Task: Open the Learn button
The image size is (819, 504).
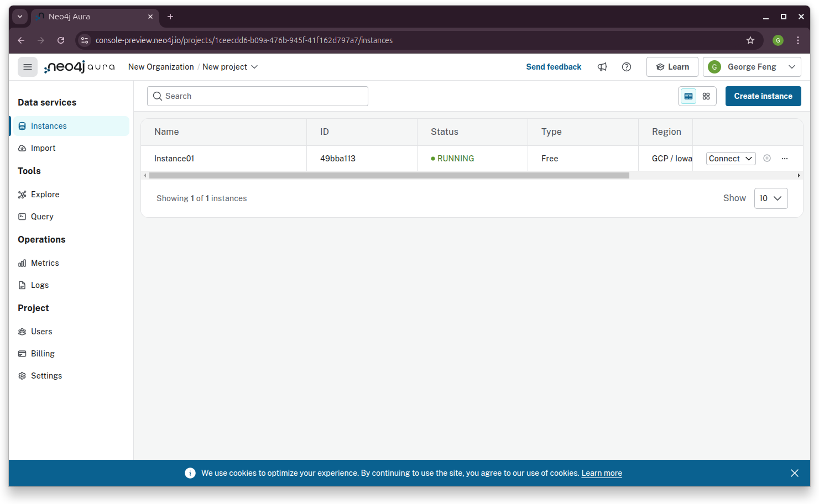Action: (672, 67)
